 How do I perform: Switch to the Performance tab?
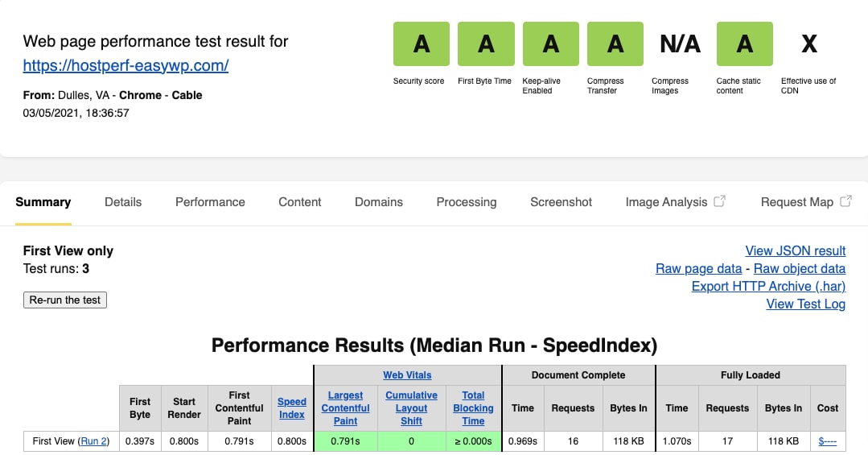(210, 201)
